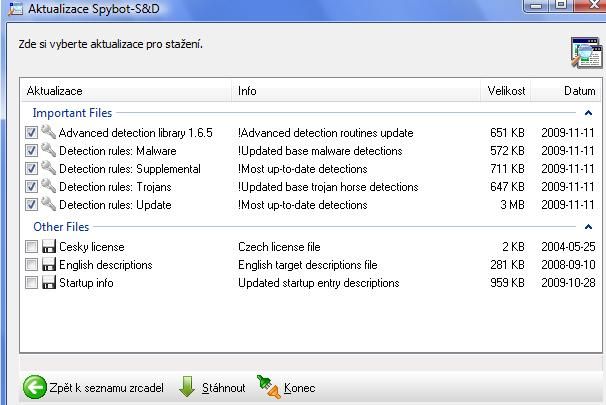Select the English descriptions row text
Image resolution: width=606 pixels, height=405 pixels.
106,265
